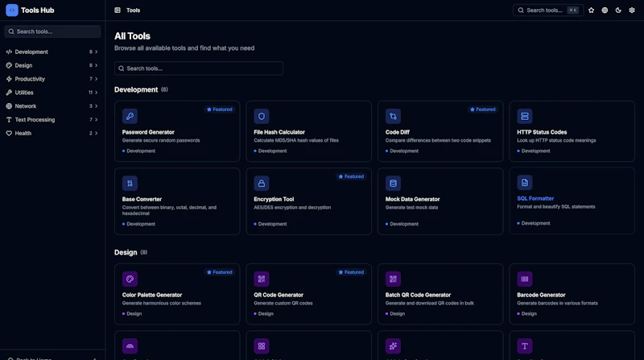Open the Color Palette Generator palette icon
The height and width of the screenshot is (360, 644).
tap(130, 279)
